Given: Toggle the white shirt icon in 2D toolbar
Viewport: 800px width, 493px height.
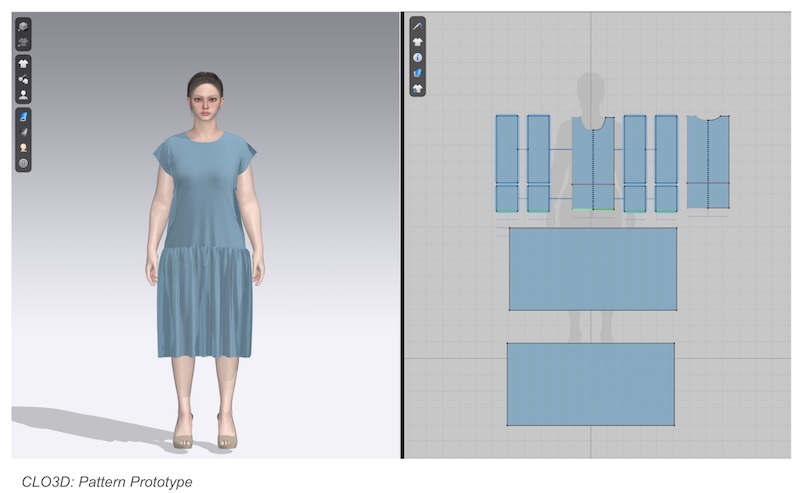Looking at the screenshot, I should pyautogui.click(x=418, y=41).
